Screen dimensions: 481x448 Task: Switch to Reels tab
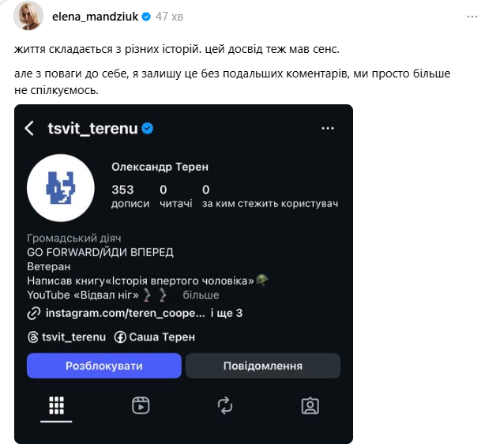[141, 405]
